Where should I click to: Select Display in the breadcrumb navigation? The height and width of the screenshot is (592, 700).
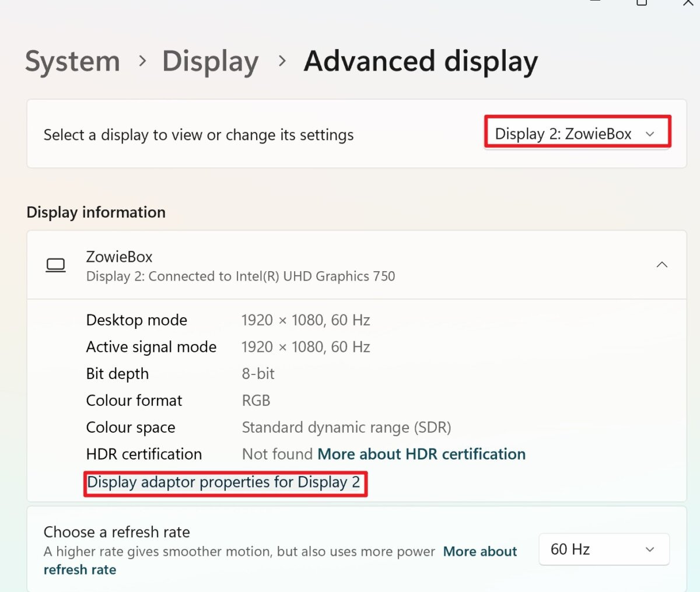(210, 61)
